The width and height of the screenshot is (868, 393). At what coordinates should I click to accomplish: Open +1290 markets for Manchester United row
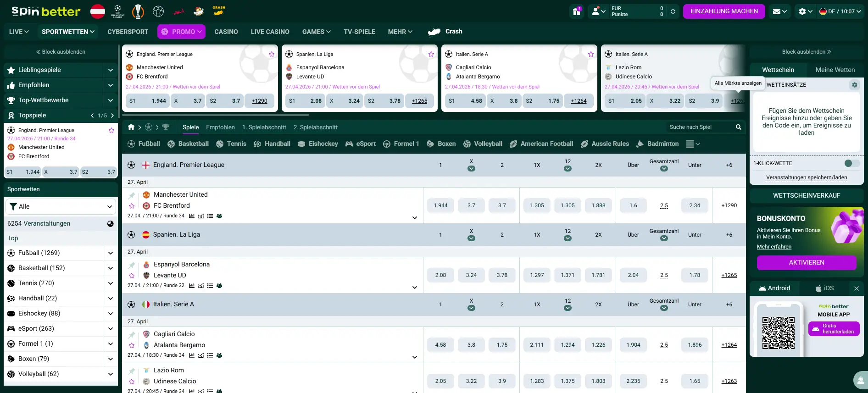coord(729,205)
